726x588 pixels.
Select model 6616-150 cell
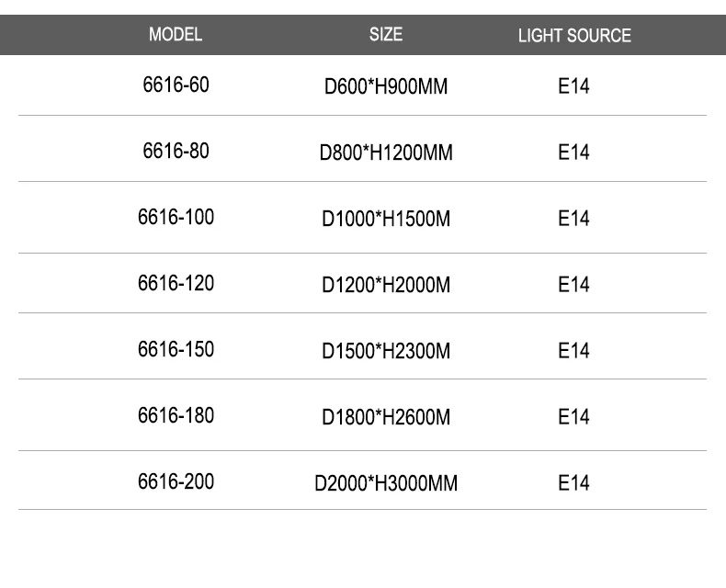point(176,349)
